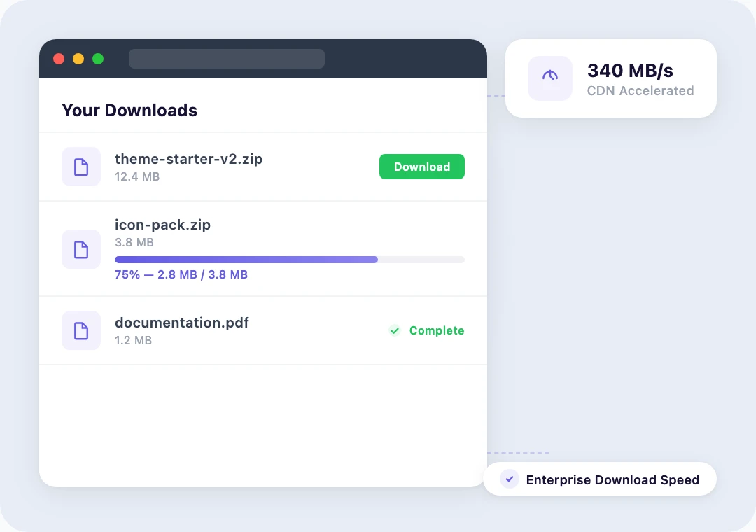Click the Enterprise Download Speed badge text
Image resolution: width=756 pixels, height=532 pixels.
coord(612,480)
